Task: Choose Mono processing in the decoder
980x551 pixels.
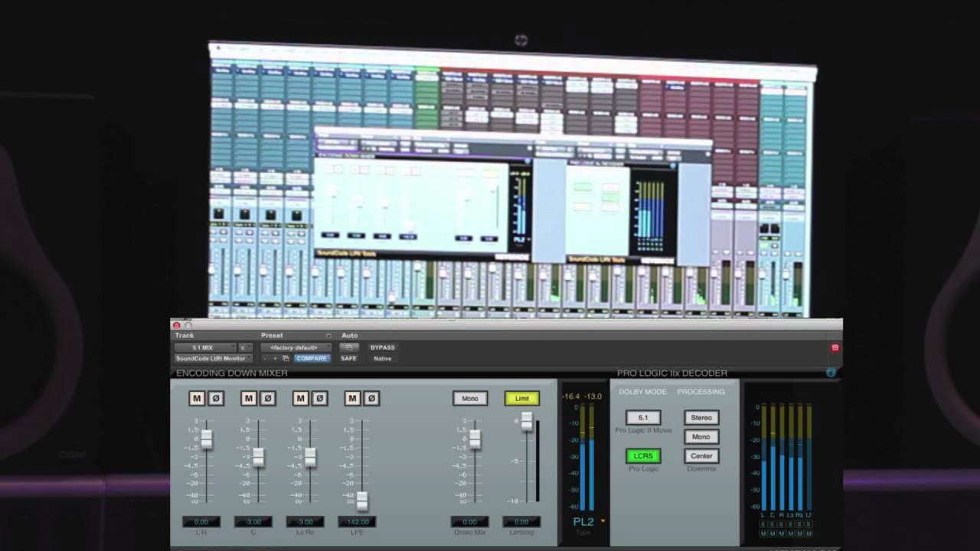Action: coord(701,437)
